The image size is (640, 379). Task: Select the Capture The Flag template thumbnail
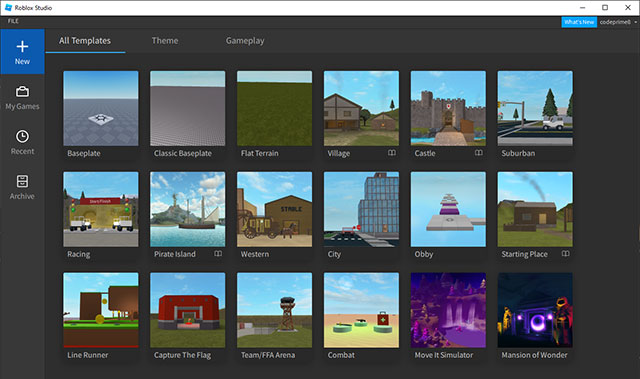pos(187,310)
